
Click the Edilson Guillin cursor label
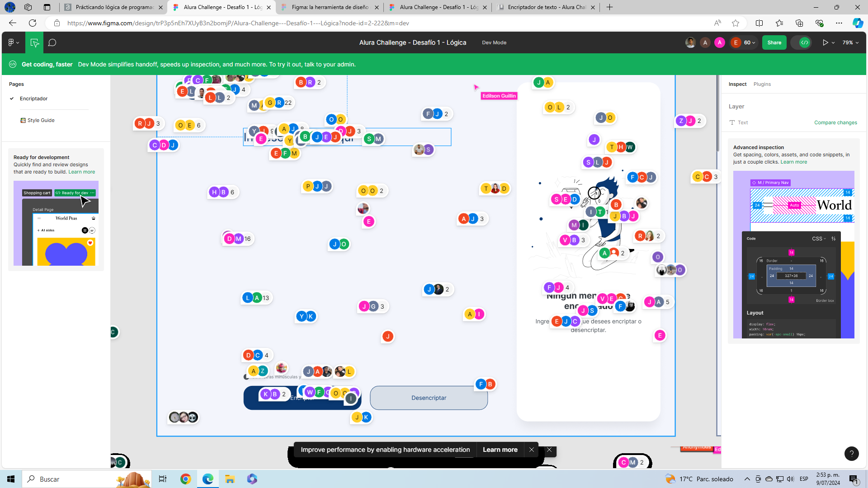click(499, 96)
